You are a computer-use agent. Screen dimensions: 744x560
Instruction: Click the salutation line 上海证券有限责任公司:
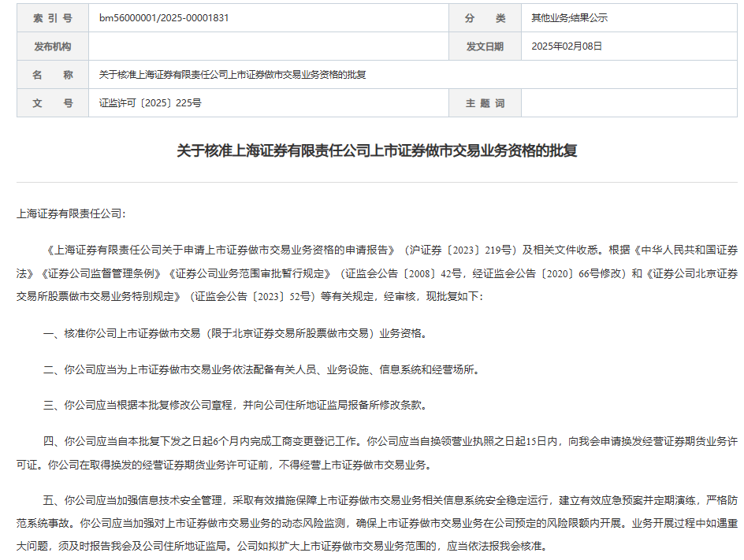[x=70, y=213]
